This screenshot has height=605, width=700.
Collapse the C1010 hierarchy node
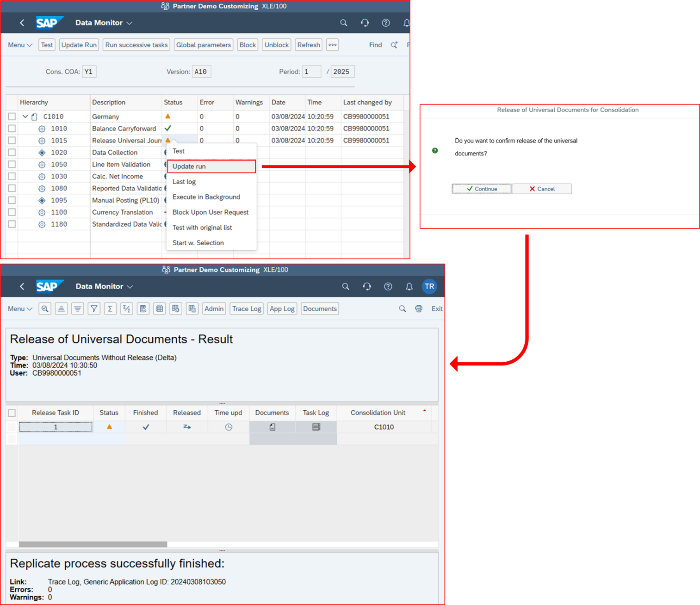pyautogui.click(x=25, y=117)
